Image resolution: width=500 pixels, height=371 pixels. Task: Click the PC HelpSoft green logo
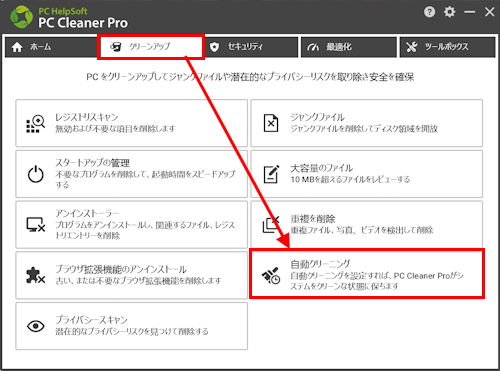21,17
